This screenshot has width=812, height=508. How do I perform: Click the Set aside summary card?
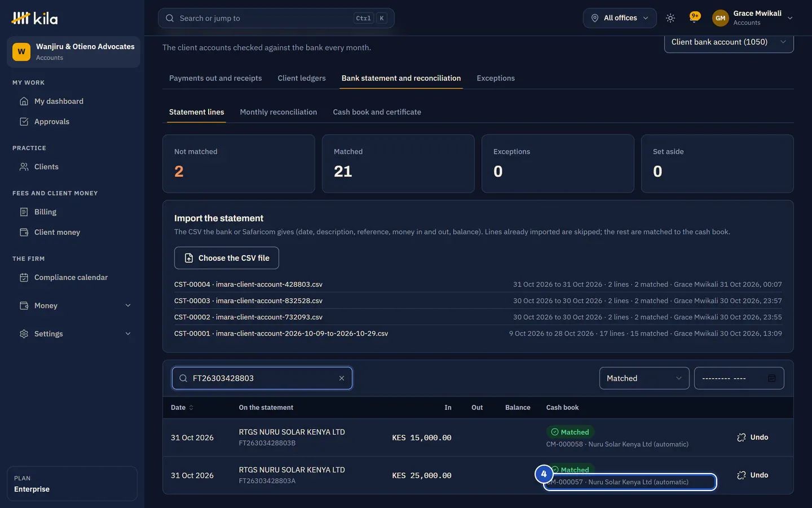[x=717, y=164]
